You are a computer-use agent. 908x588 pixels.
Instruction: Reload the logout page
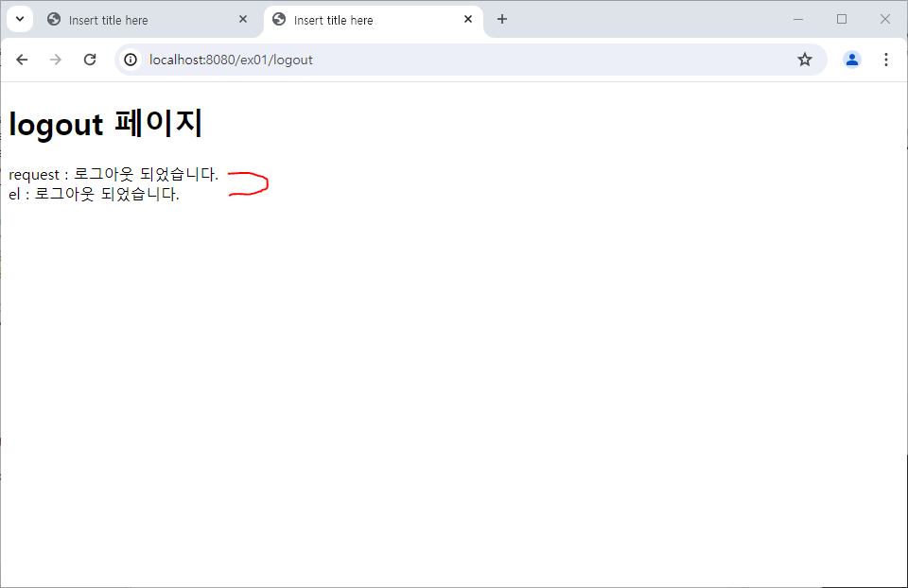click(90, 60)
